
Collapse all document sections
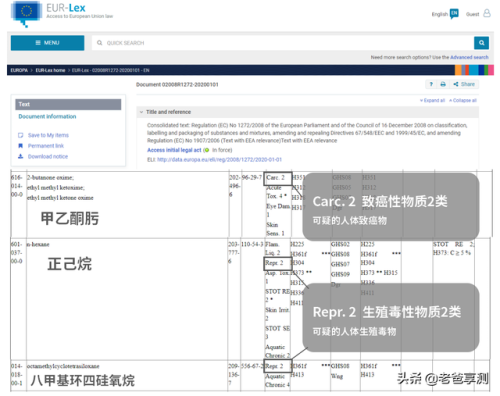tap(463, 100)
